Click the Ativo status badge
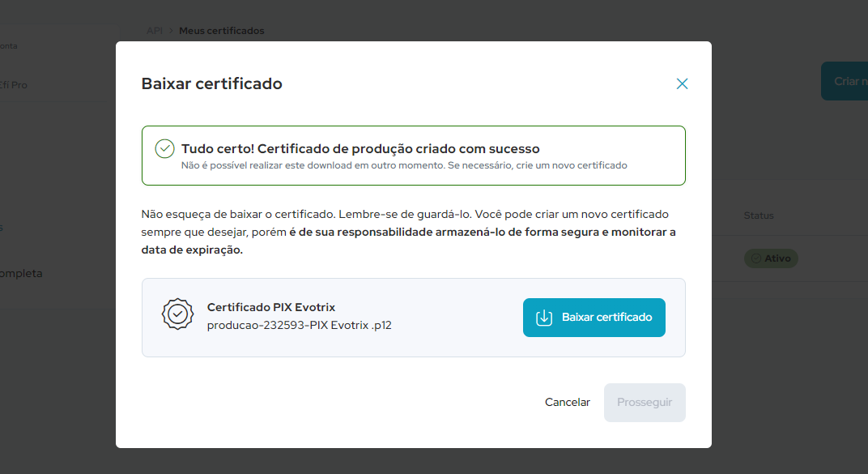The image size is (868, 474). pyautogui.click(x=771, y=258)
